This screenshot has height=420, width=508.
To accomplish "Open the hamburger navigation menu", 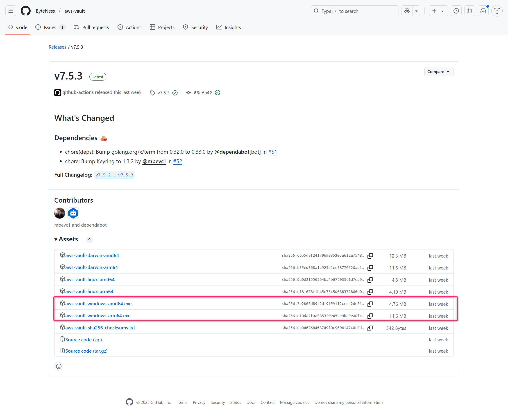I will click(x=11, y=11).
